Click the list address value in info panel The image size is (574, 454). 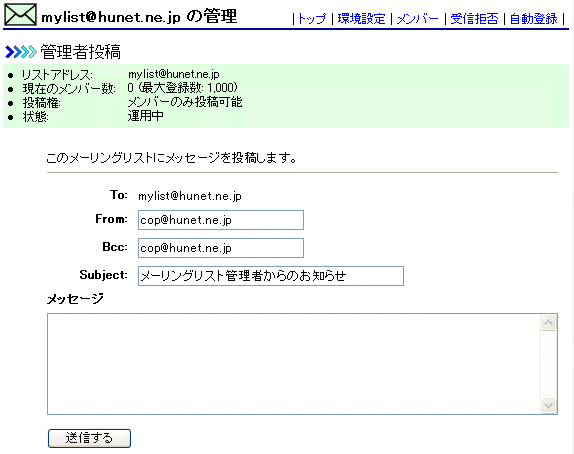coord(174,74)
